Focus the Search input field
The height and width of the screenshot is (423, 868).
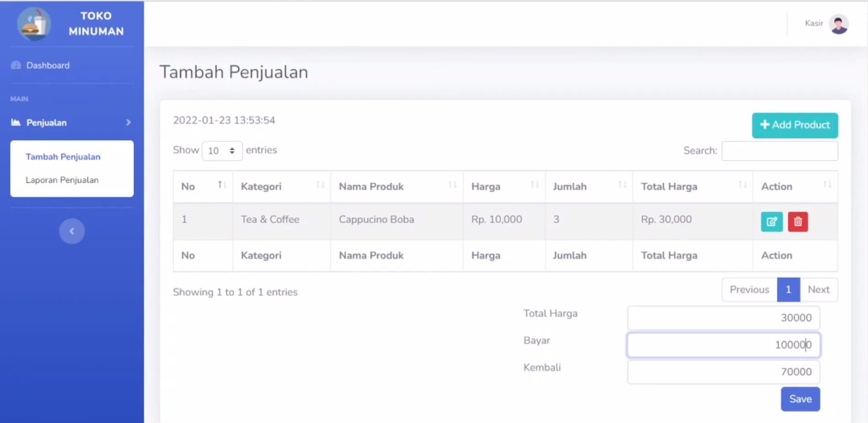click(779, 151)
